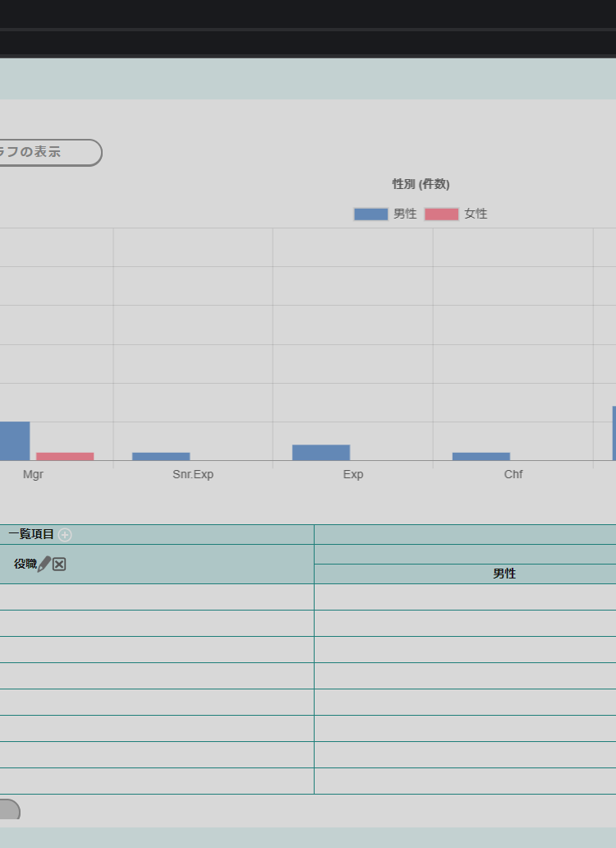Click the 男性 legend label
Screen dimensions: 616x848
click(405, 214)
